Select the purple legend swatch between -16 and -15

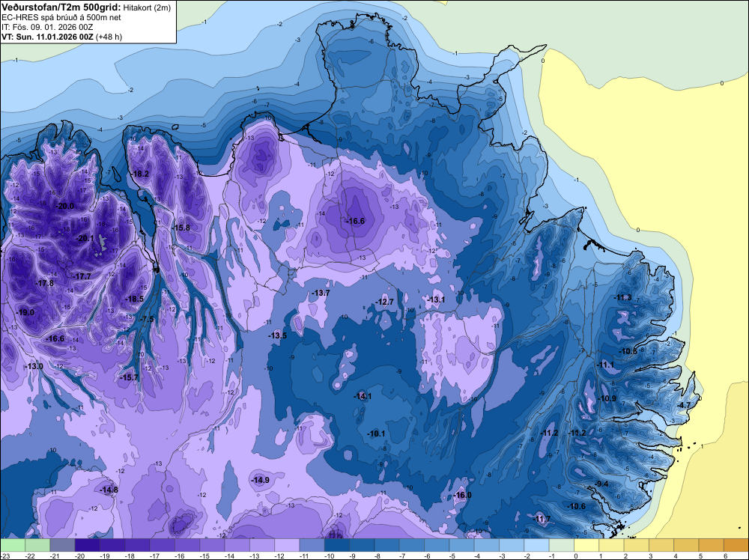coord(187,545)
